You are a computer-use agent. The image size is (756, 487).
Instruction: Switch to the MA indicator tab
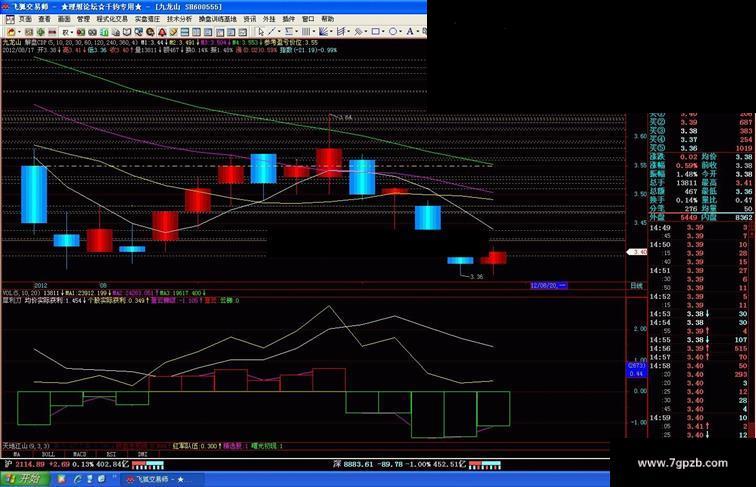coord(17,454)
